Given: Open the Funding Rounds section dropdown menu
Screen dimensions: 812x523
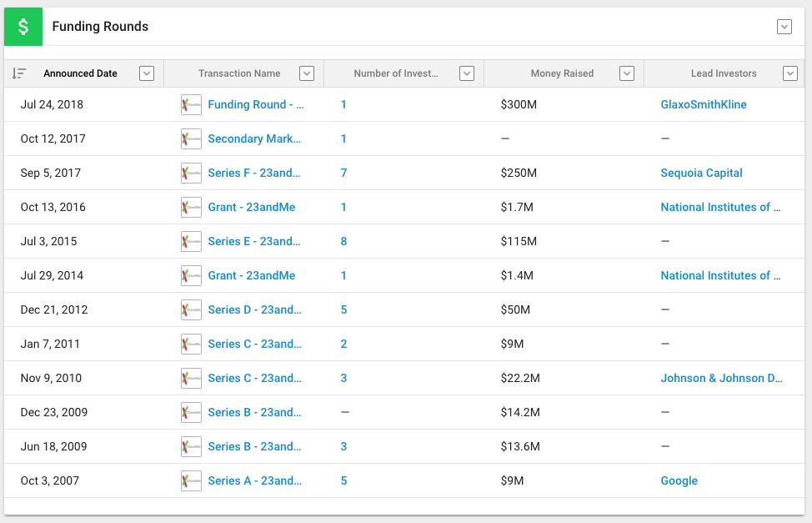Looking at the screenshot, I should [784, 27].
